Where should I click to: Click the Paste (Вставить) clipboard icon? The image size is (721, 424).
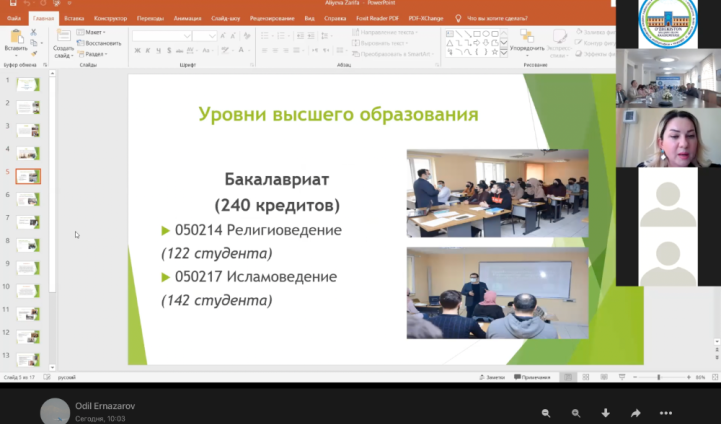pyautogui.click(x=16, y=37)
